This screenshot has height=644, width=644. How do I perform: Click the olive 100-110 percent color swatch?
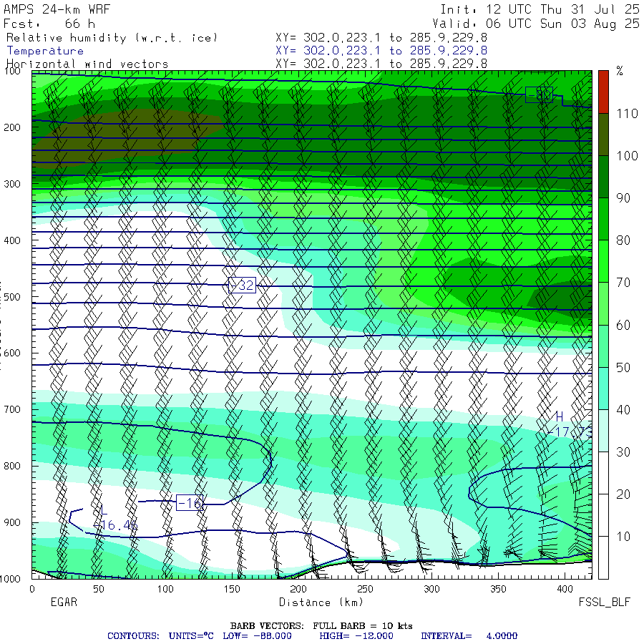point(603,135)
